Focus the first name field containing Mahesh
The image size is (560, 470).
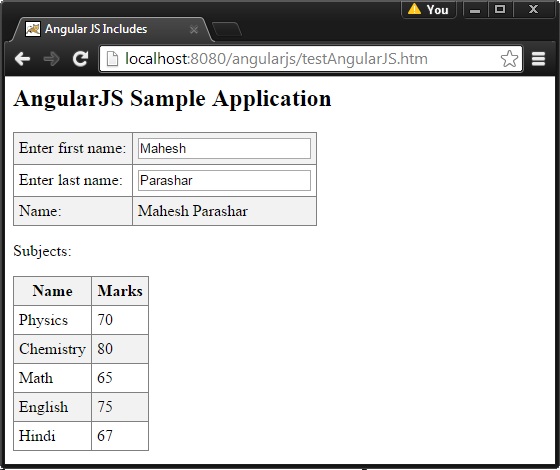[224, 149]
